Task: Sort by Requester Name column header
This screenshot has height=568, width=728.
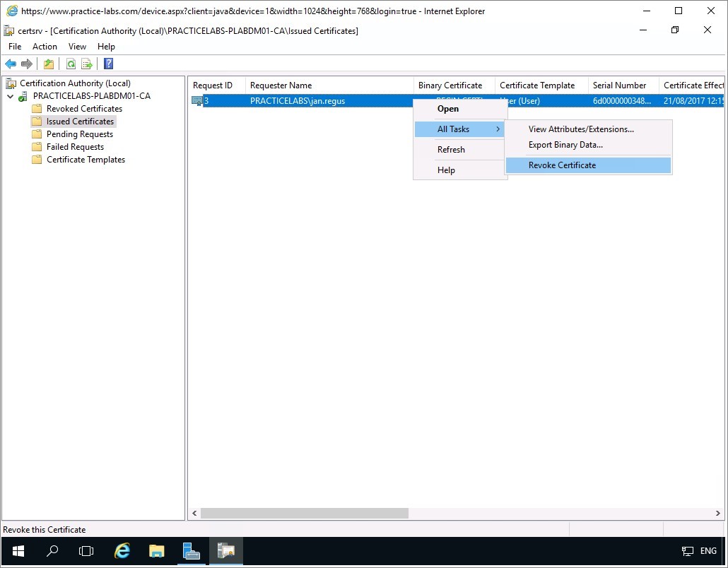Action: (329, 85)
